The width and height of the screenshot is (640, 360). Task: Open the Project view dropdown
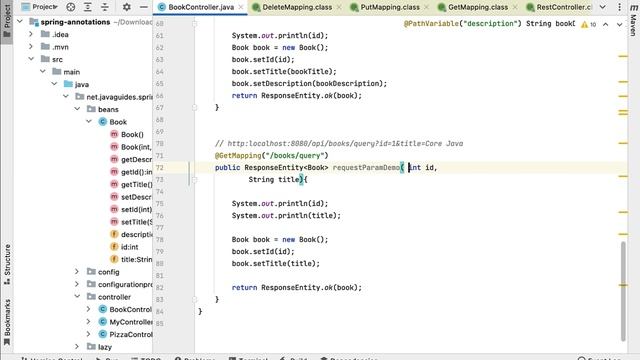click(39, 7)
